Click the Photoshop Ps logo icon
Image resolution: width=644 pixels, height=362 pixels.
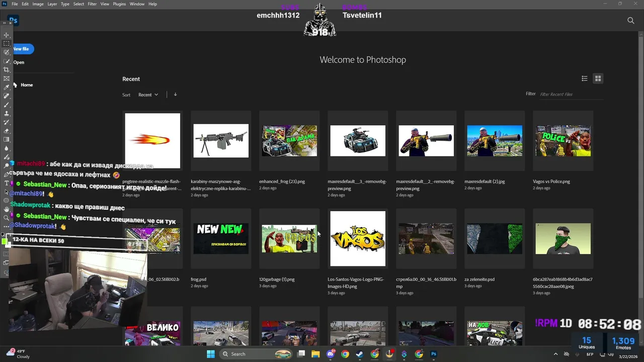point(14,21)
